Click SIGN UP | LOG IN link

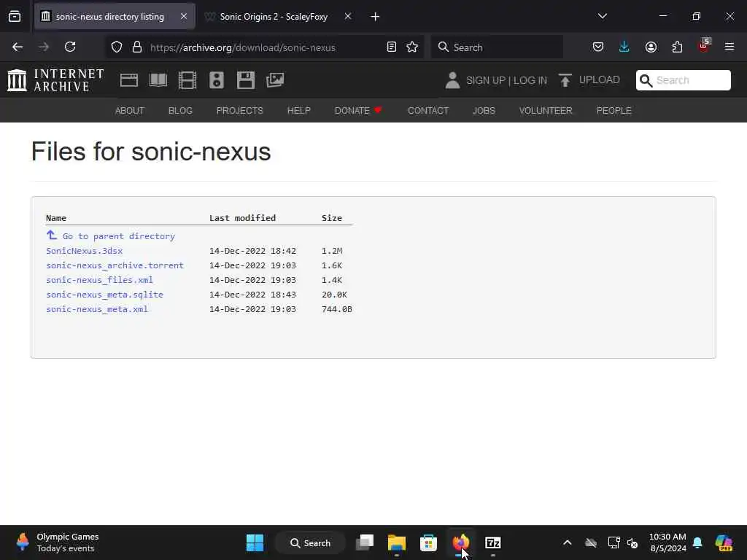506,80
